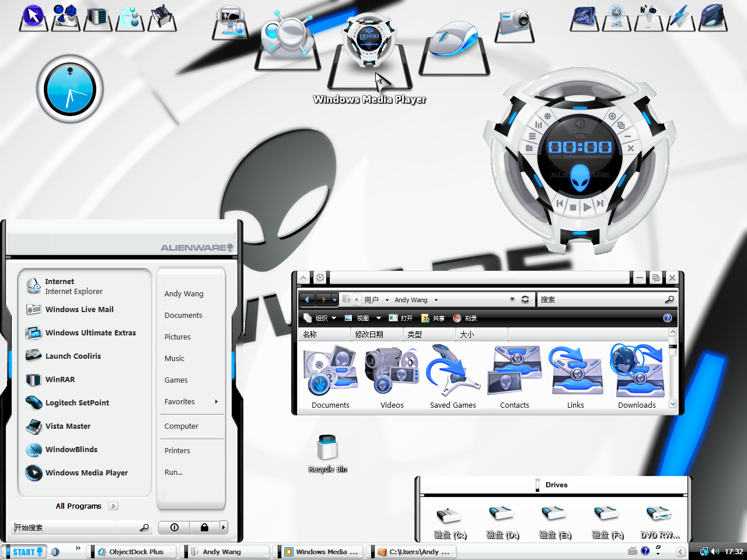This screenshot has height=560, width=747.
Task: Go back in the explorer window
Action: click(x=307, y=300)
